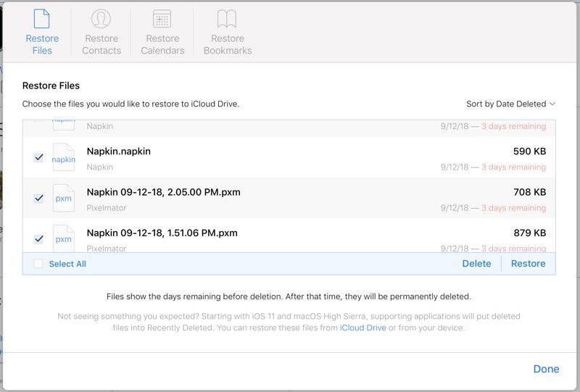Tick the Select All checkbox

point(38,264)
